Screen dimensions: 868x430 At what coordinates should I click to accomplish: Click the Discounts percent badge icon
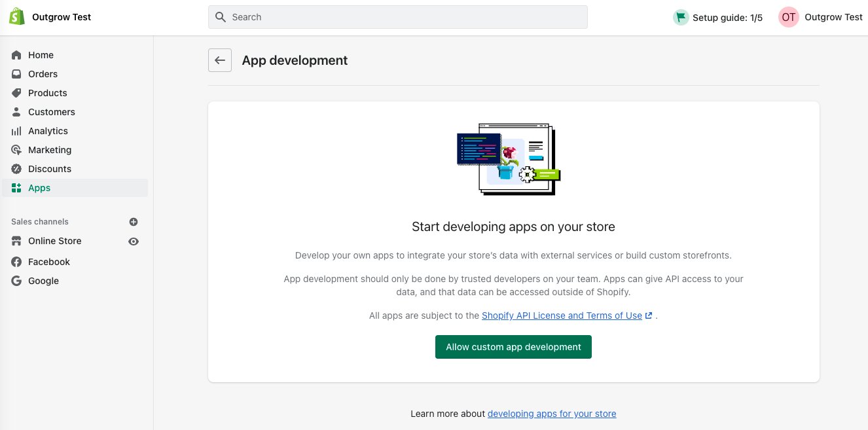16,169
